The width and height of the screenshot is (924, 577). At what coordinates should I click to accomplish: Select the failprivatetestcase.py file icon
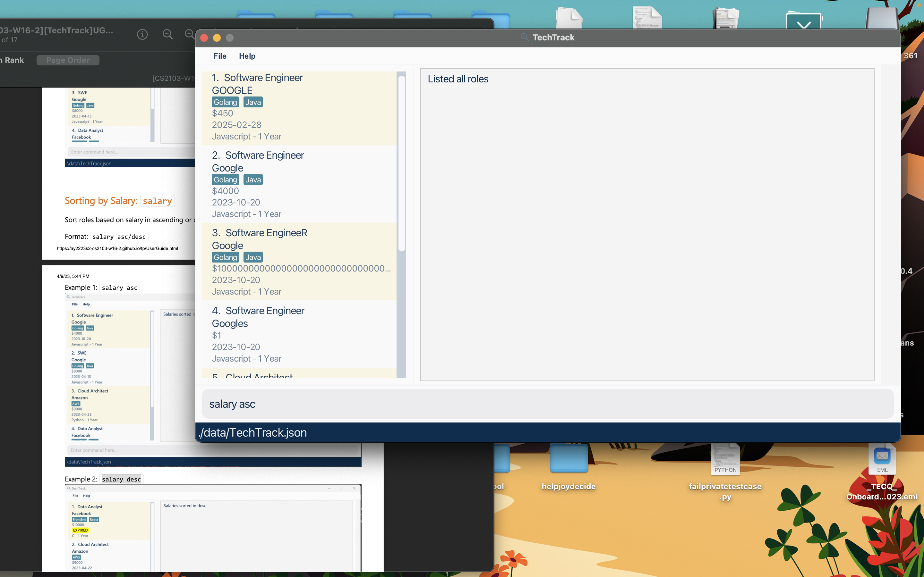pyautogui.click(x=725, y=459)
